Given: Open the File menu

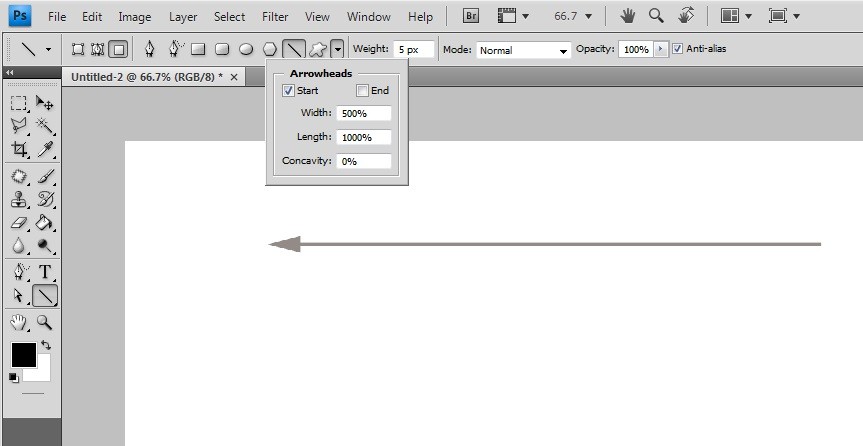Looking at the screenshot, I should click(57, 17).
